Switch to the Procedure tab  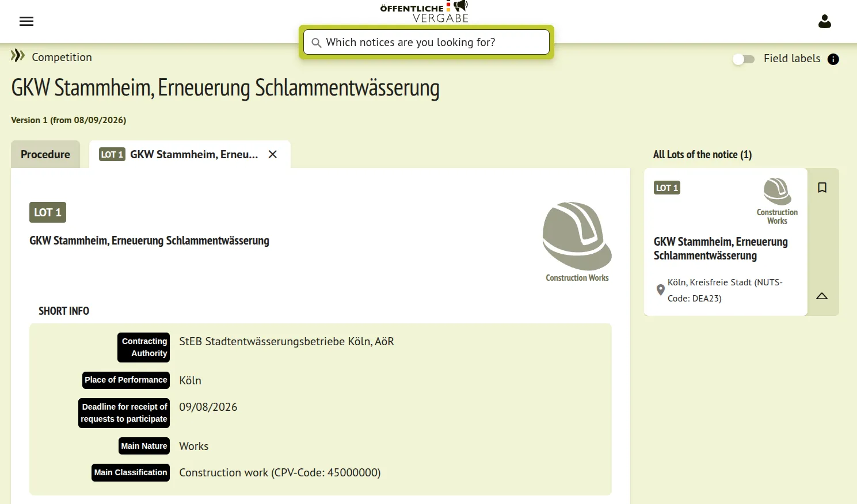(45, 154)
